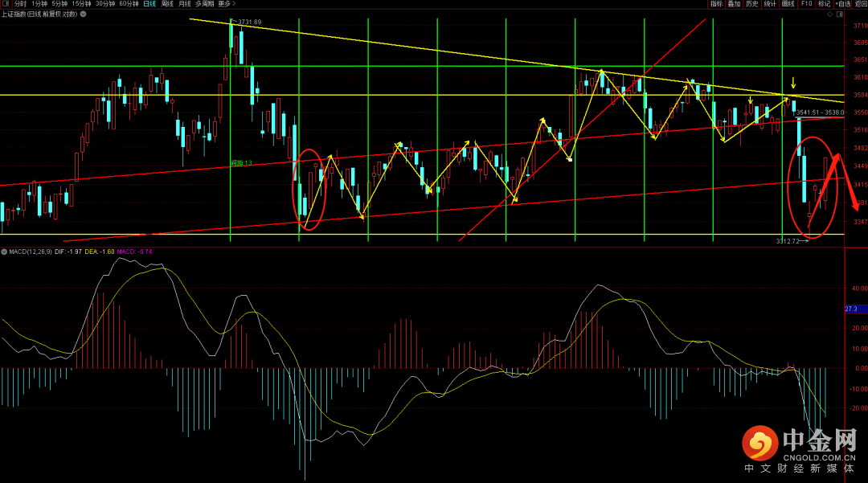The height and width of the screenshot is (483, 868).
Task: Expand the 更多 more periods menu
Action: (227, 4)
